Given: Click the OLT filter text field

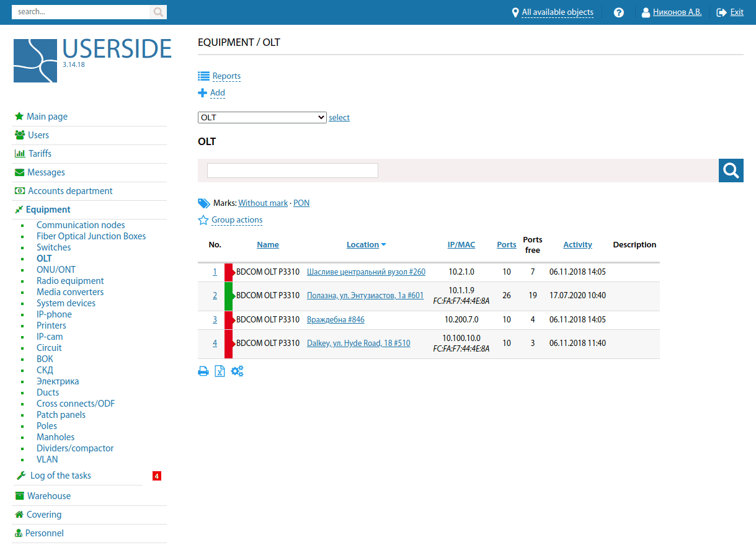Looking at the screenshot, I should click(292, 171).
